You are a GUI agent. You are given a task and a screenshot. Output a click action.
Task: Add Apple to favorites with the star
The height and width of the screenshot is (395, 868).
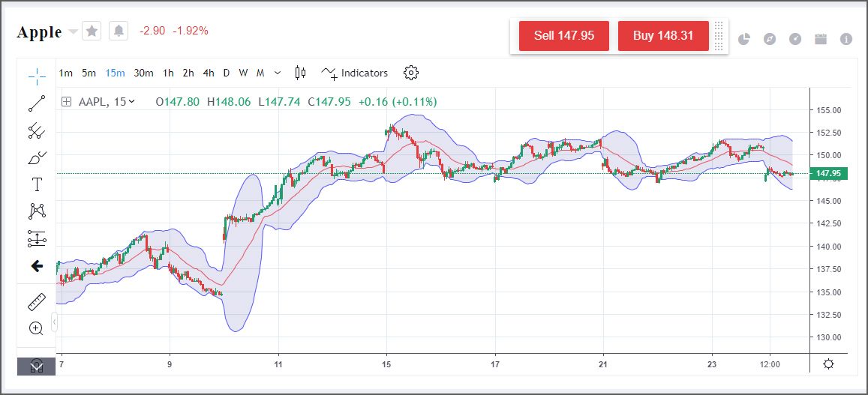tap(92, 31)
